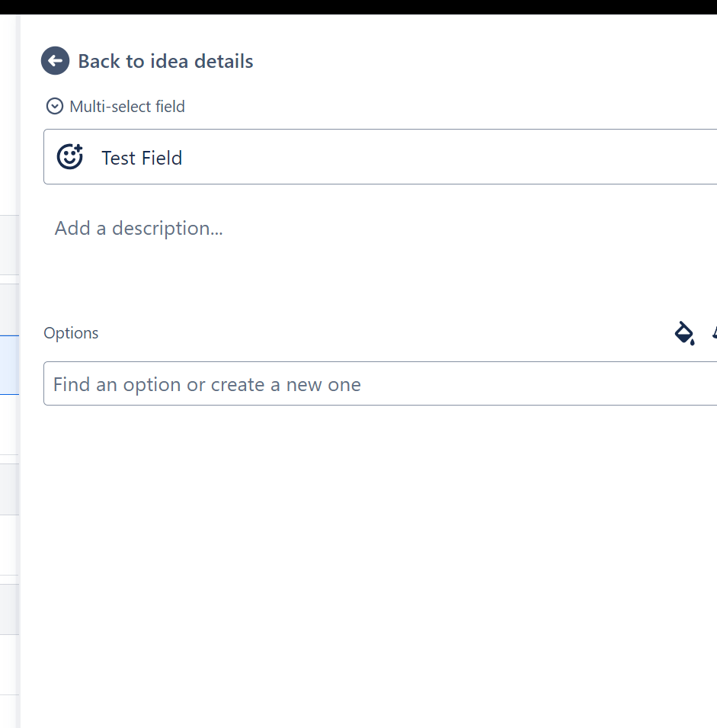Click the Back to idea details link
The image size is (717, 728).
tap(165, 61)
